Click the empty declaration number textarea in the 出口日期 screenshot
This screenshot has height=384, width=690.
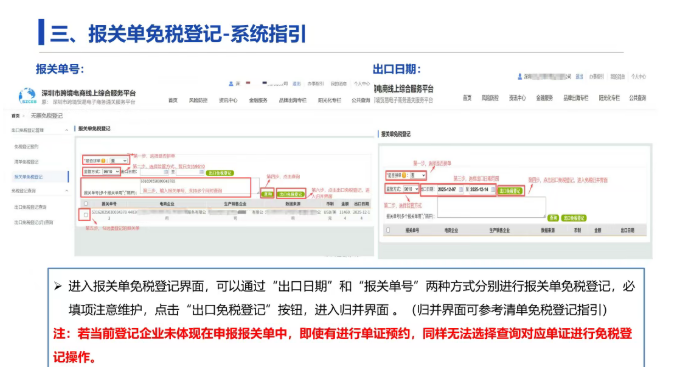click(x=492, y=207)
